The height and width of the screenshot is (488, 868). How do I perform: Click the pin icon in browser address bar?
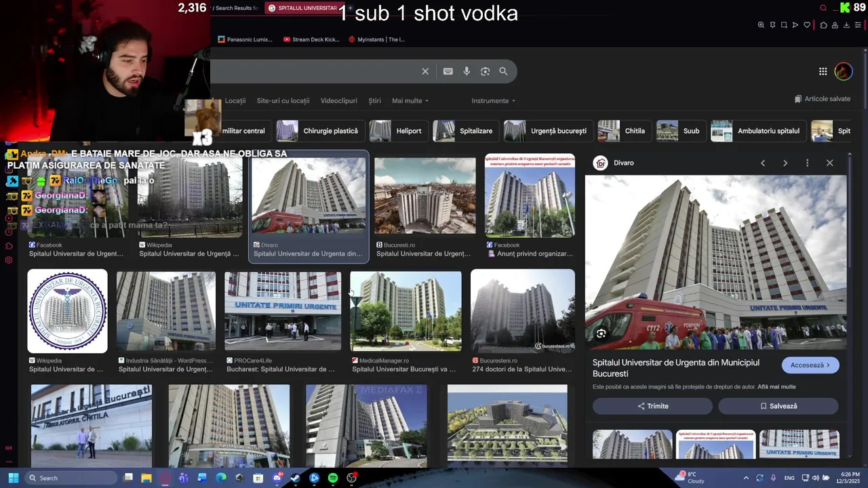pyautogui.click(x=772, y=25)
